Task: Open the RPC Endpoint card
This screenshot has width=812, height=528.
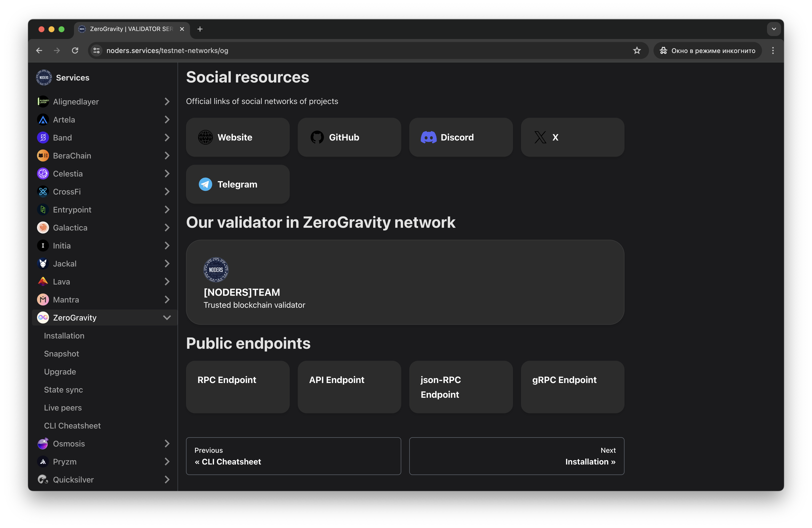Action: pos(238,387)
